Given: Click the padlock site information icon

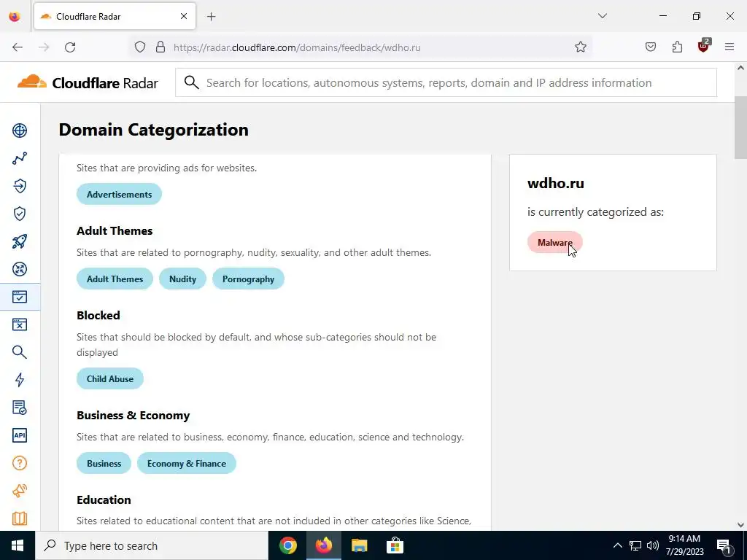Looking at the screenshot, I should click(160, 47).
